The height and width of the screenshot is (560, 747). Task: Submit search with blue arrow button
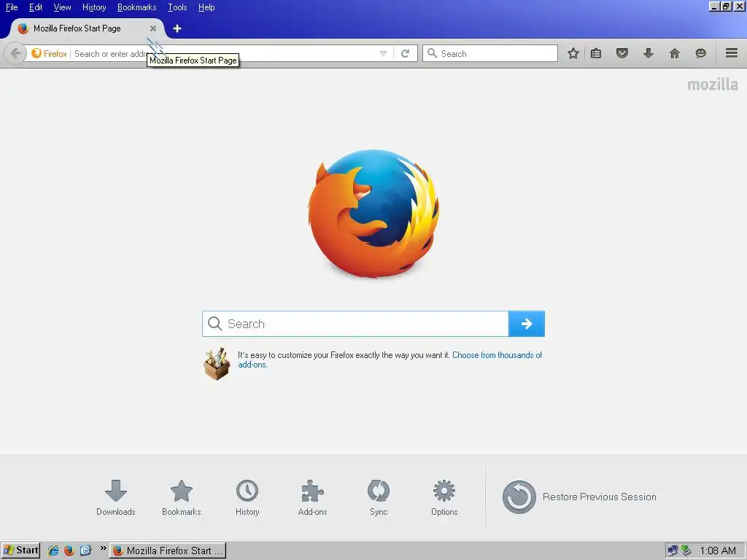(x=527, y=324)
